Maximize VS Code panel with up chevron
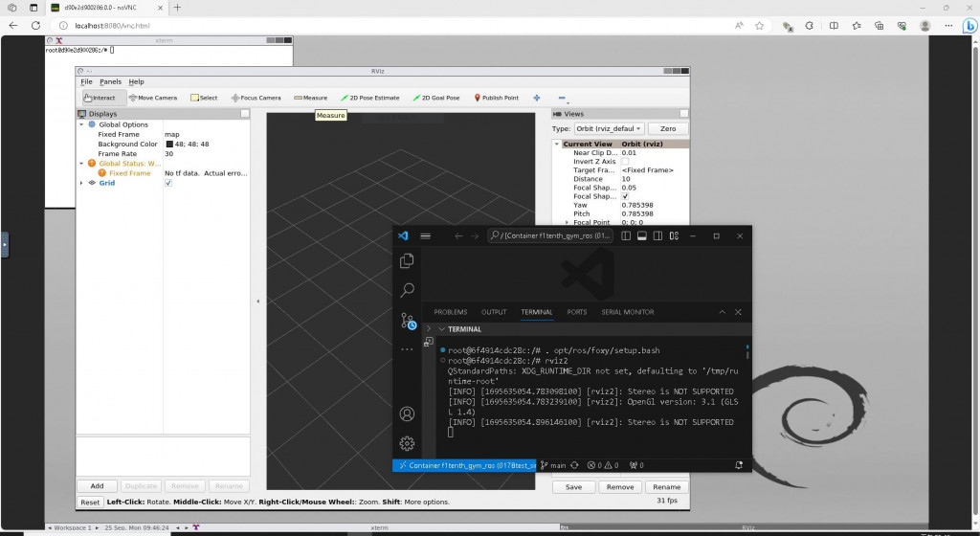Viewport: 980px width, 536px height. 722,312
